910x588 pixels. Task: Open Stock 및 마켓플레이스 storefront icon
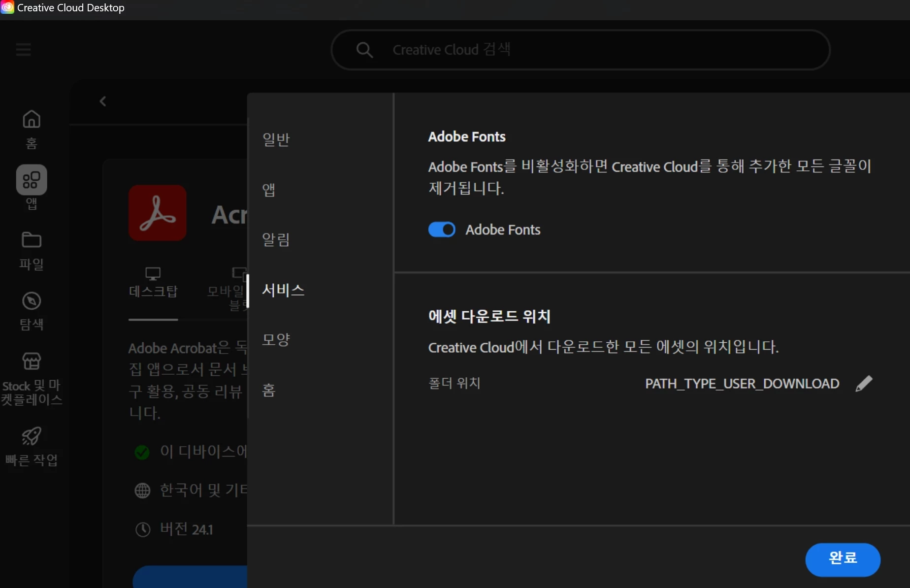click(x=32, y=361)
